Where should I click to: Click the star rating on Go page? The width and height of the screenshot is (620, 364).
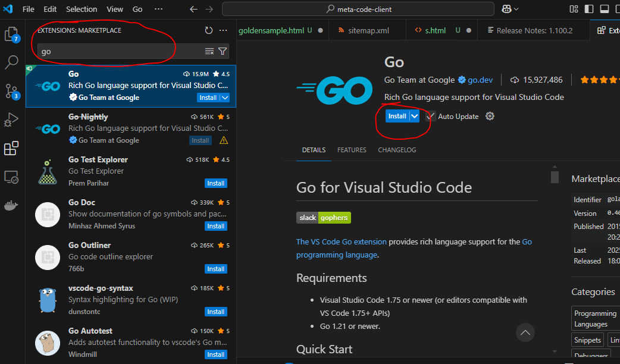[x=599, y=80]
